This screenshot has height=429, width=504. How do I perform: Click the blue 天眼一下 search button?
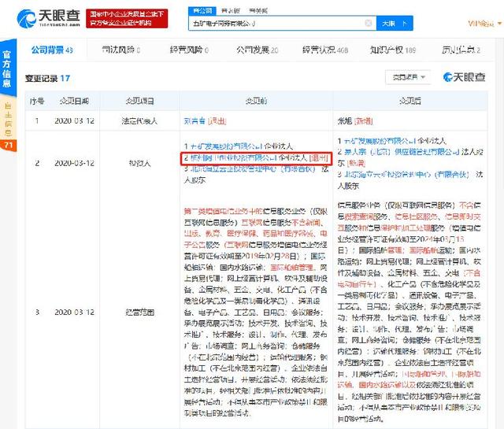(x=395, y=23)
